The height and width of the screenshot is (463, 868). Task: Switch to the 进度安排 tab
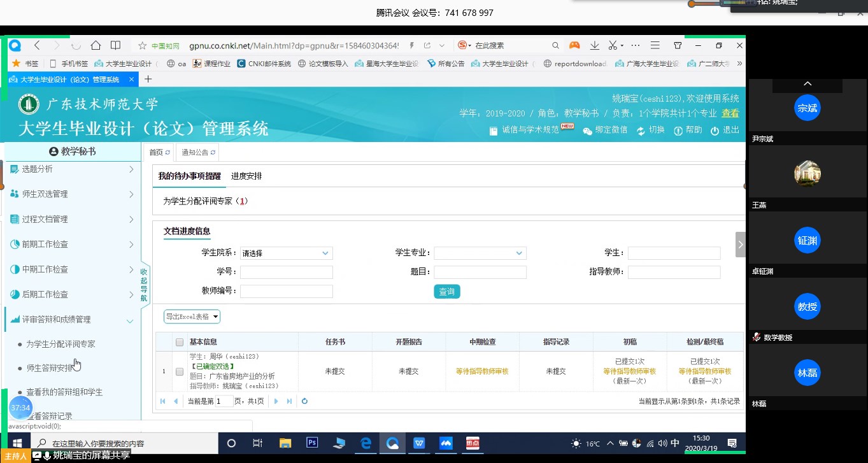(246, 176)
